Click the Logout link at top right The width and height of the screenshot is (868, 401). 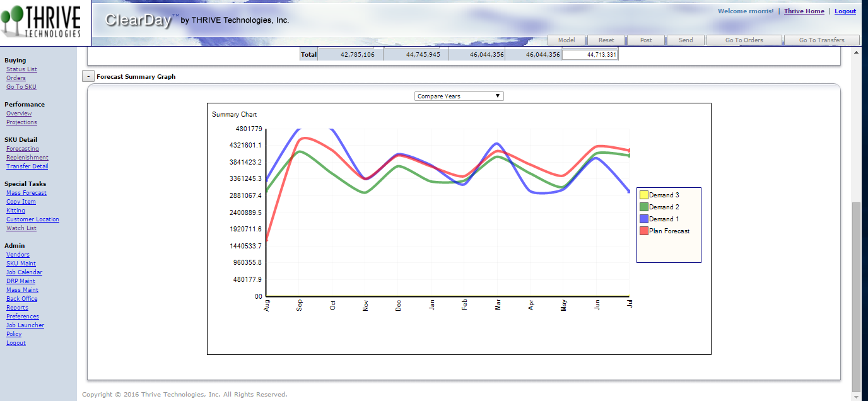(845, 11)
